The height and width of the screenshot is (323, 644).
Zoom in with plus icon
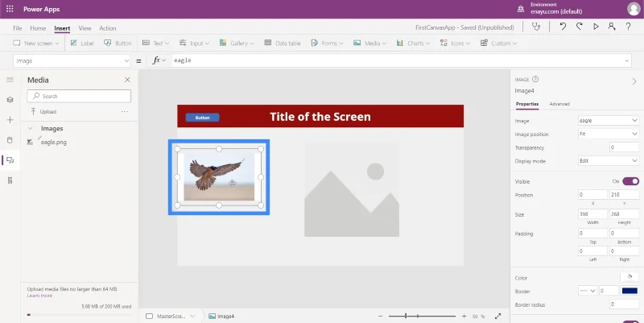pyautogui.click(x=464, y=317)
